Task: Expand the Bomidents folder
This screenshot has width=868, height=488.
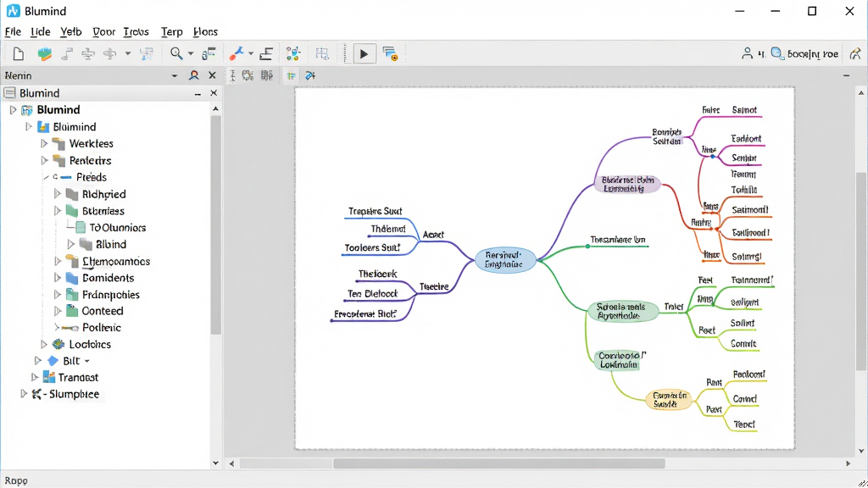Action: pos(57,278)
